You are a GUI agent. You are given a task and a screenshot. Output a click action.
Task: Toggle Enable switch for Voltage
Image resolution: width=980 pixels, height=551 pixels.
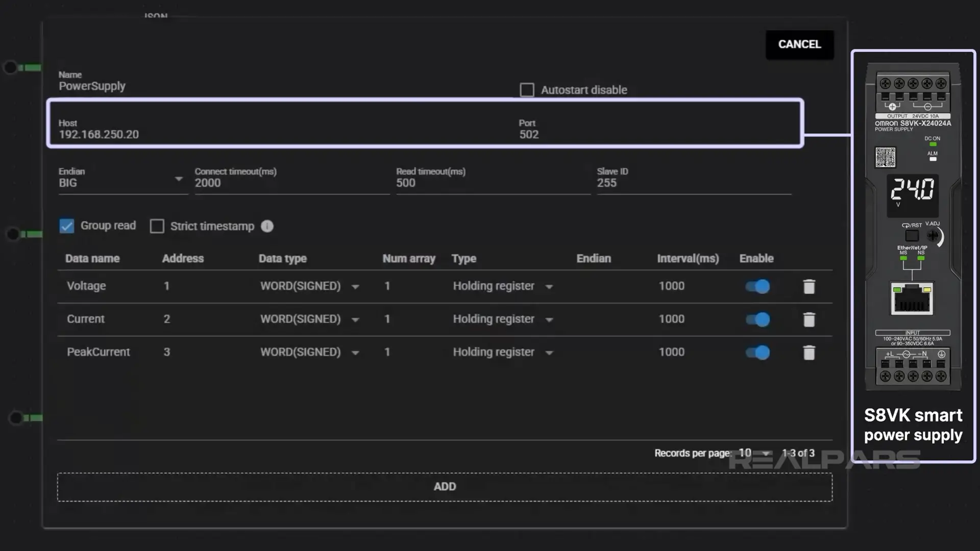pos(757,286)
